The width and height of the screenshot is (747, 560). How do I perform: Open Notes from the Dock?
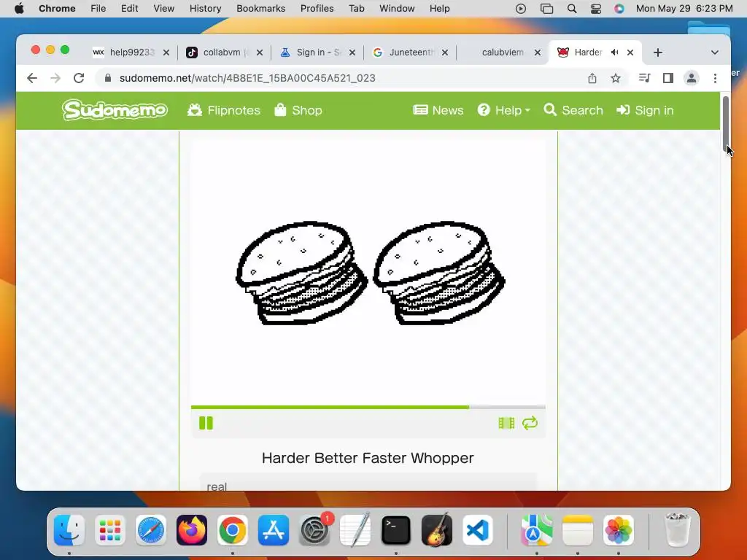pyautogui.click(x=578, y=530)
